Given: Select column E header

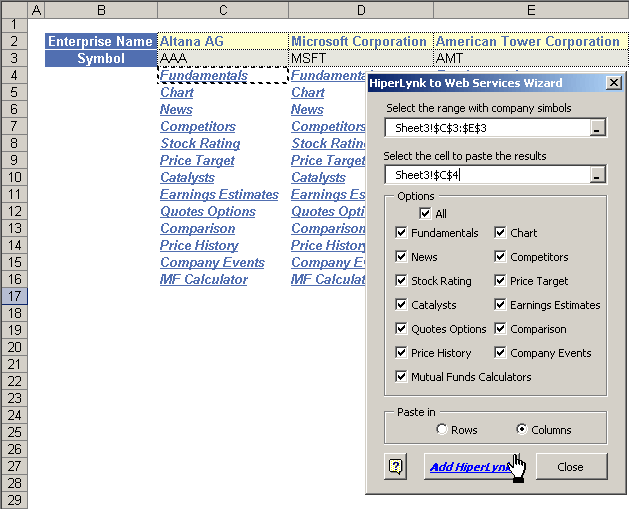Looking at the screenshot, I should (531, 10).
